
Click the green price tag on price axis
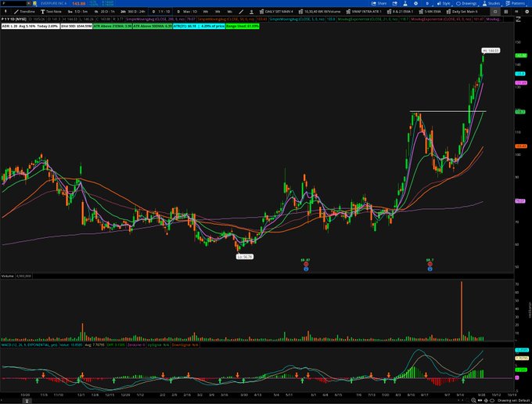pyautogui.click(x=520, y=55)
